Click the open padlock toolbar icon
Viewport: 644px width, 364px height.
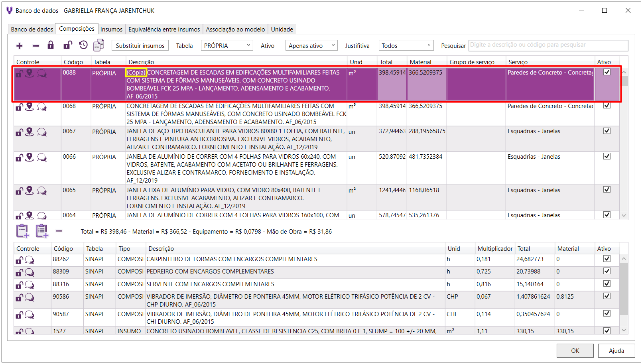pos(67,45)
